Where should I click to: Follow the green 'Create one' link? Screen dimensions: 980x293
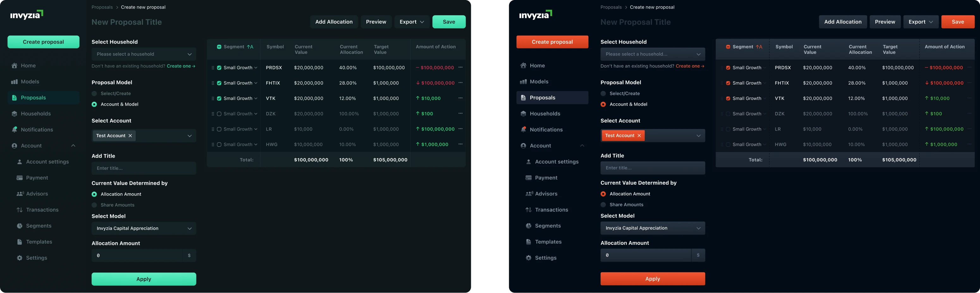point(181,66)
